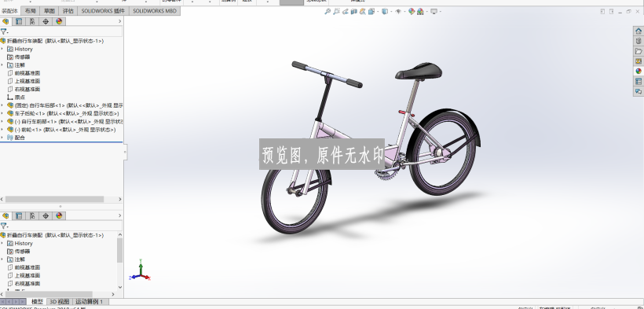Select DimXpertManager crosshair tab in lower panel
This screenshot has width=644, height=309.
[46, 215]
